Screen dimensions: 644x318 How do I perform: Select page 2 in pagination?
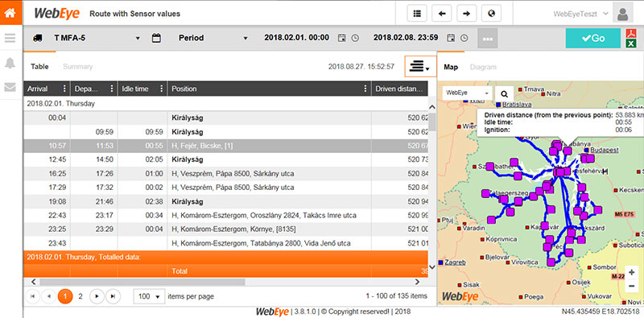click(x=80, y=296)
